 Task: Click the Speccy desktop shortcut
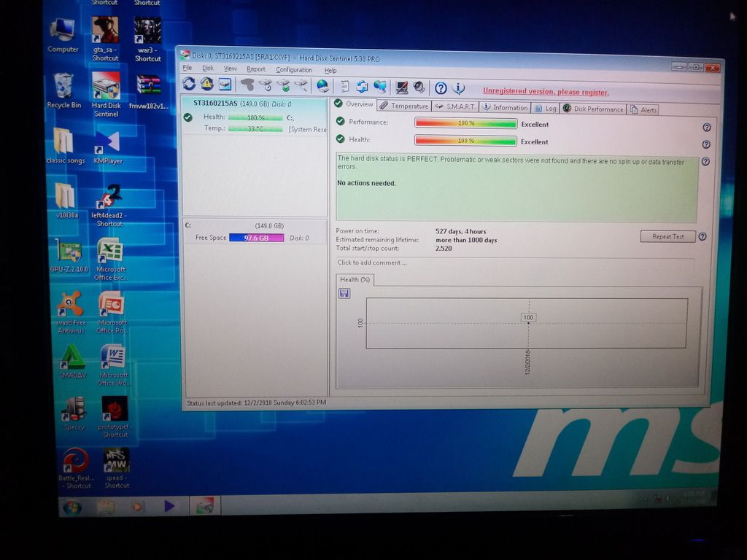pyautogui.click(x=74, y=414)
